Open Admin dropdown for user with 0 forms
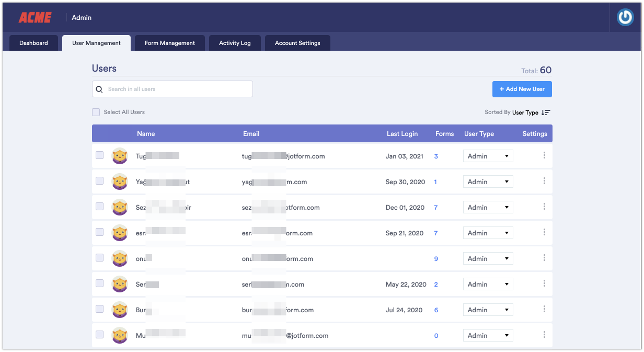 pos(488,335)
